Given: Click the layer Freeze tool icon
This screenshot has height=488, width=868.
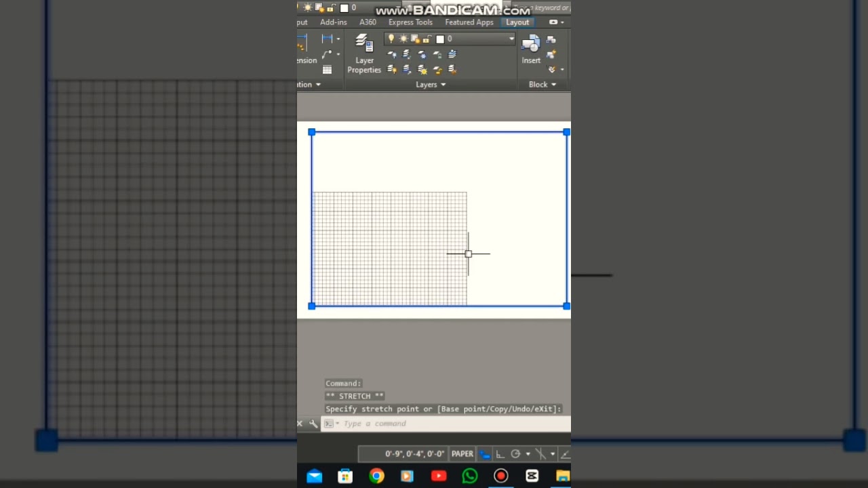Looking at the screenshot, I should click(x=422, y=54).
